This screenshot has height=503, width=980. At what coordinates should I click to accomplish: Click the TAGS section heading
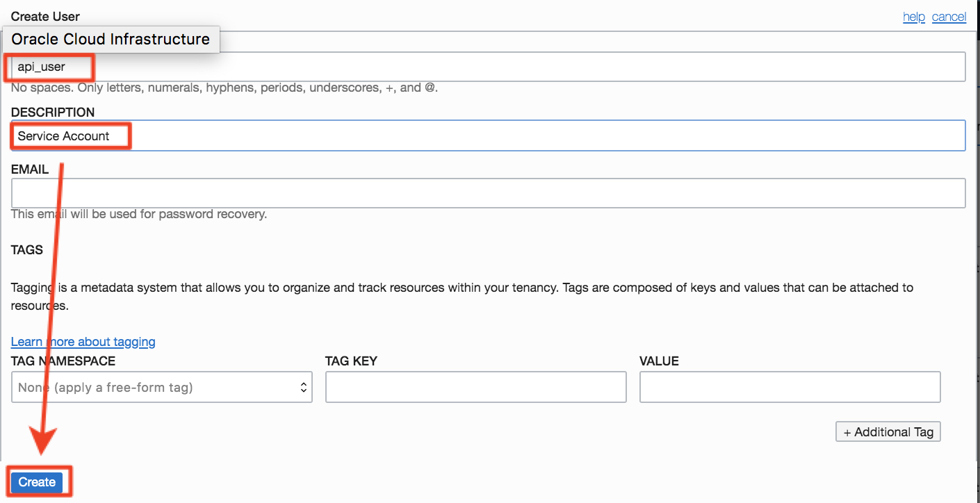(27, 250)
